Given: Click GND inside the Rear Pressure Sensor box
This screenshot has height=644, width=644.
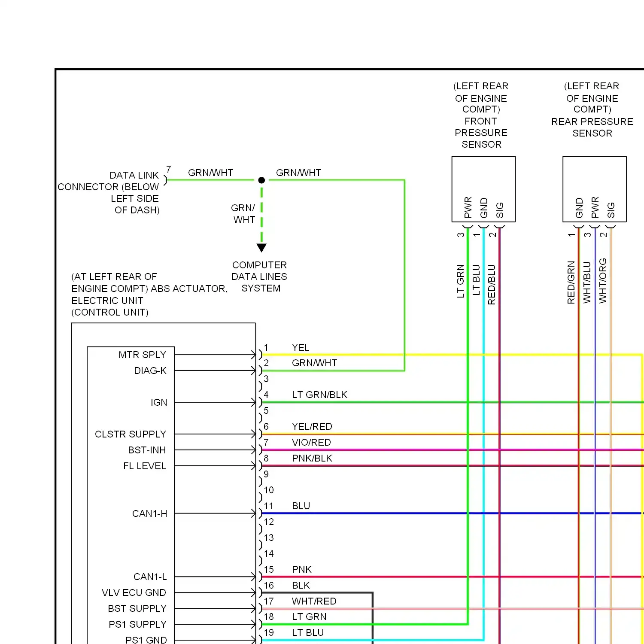Looking at the screenshot, I should point(579,208).
